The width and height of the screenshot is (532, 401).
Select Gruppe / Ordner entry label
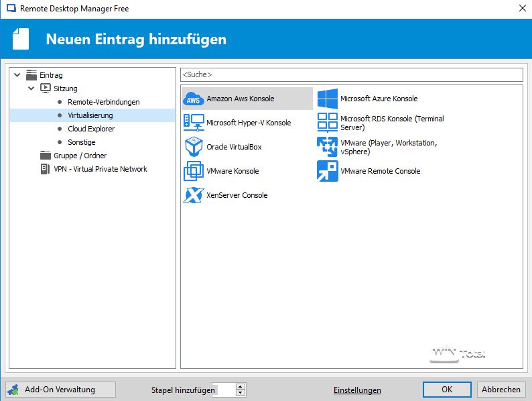(x=80, y=156)
